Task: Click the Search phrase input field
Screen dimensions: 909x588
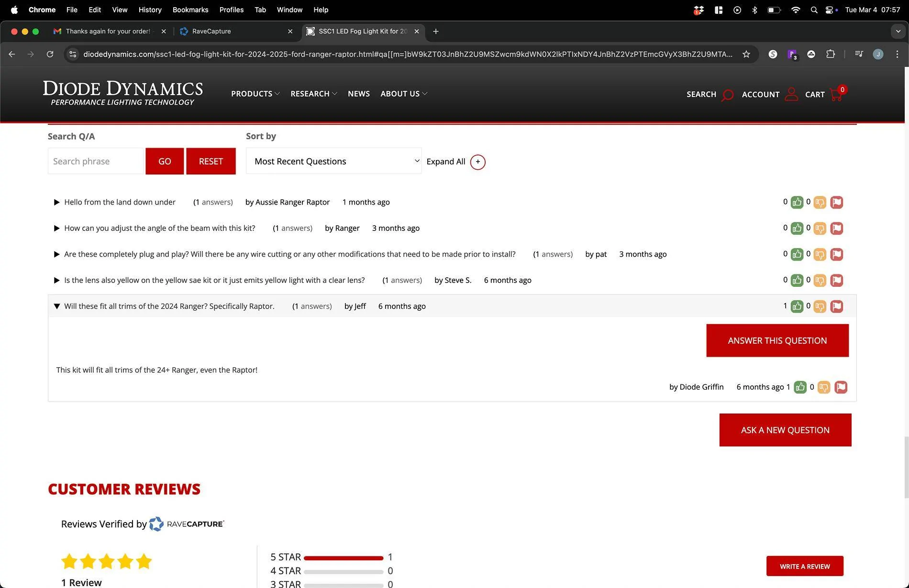Action: tap(95, 161)
